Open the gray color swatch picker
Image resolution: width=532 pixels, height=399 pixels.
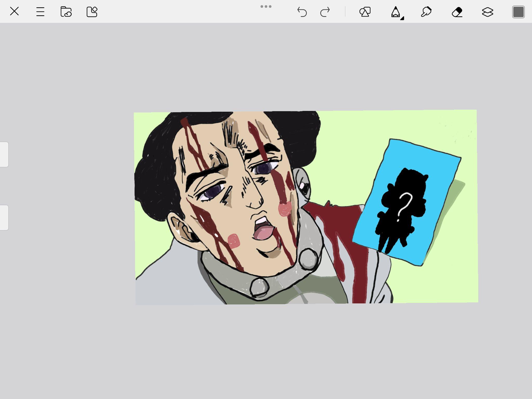click(518, 12)
